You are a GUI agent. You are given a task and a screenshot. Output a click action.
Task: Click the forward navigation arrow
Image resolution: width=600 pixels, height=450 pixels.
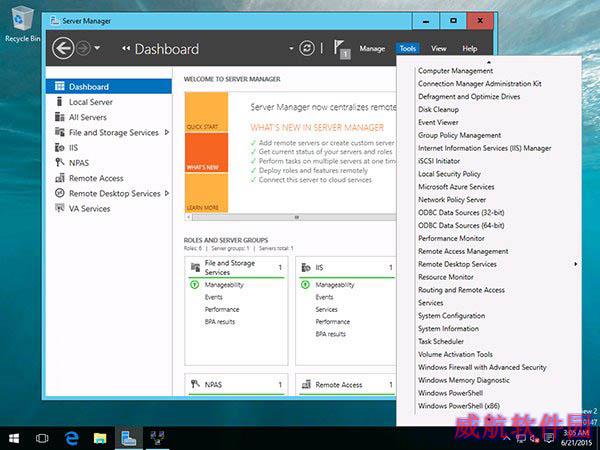pyautogui.click(x=83, y=48)
